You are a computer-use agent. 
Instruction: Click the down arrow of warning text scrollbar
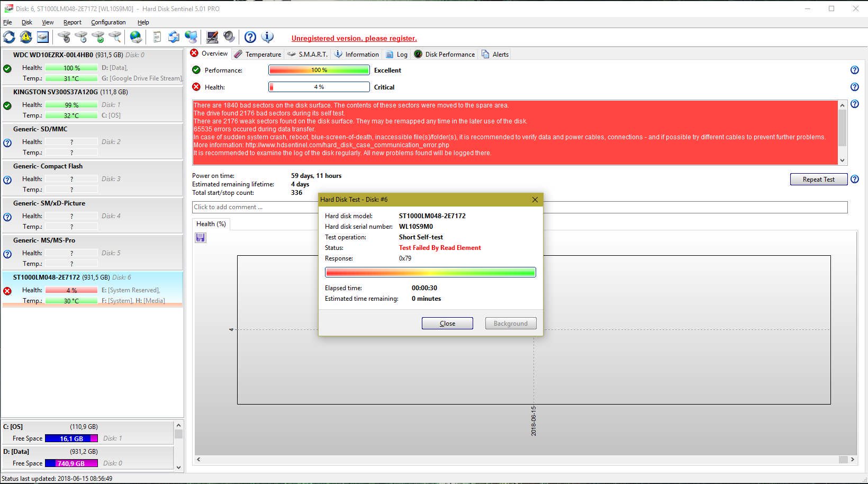tap(842, 160)
